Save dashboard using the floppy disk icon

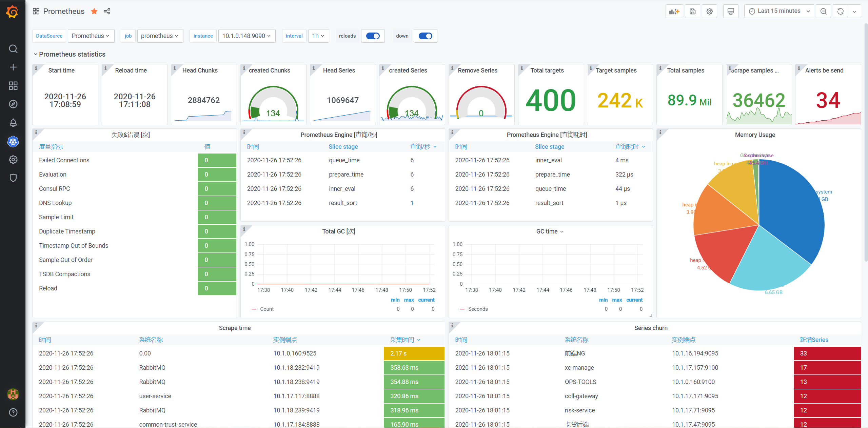[x=693, y=12]
